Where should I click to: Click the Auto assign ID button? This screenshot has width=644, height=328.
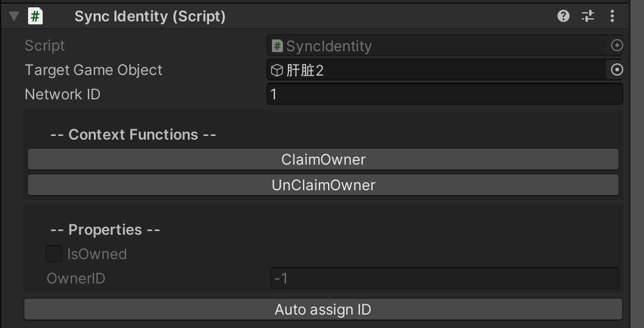click(x=323, y=309)
